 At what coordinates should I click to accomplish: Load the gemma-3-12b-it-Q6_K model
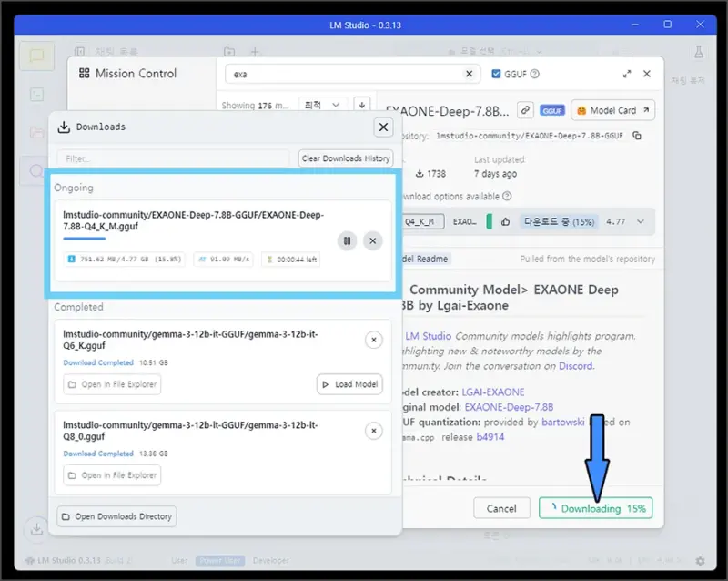(350, 384)
